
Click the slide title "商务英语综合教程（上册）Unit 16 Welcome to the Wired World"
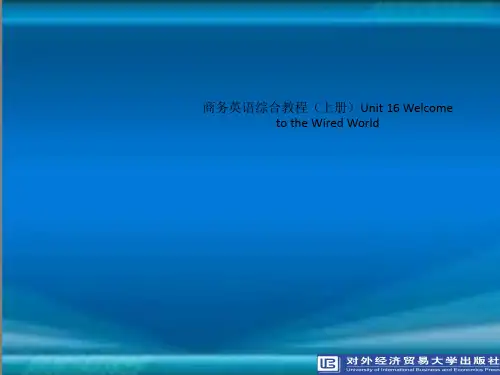pyautogui.click(x=328, y=115)
